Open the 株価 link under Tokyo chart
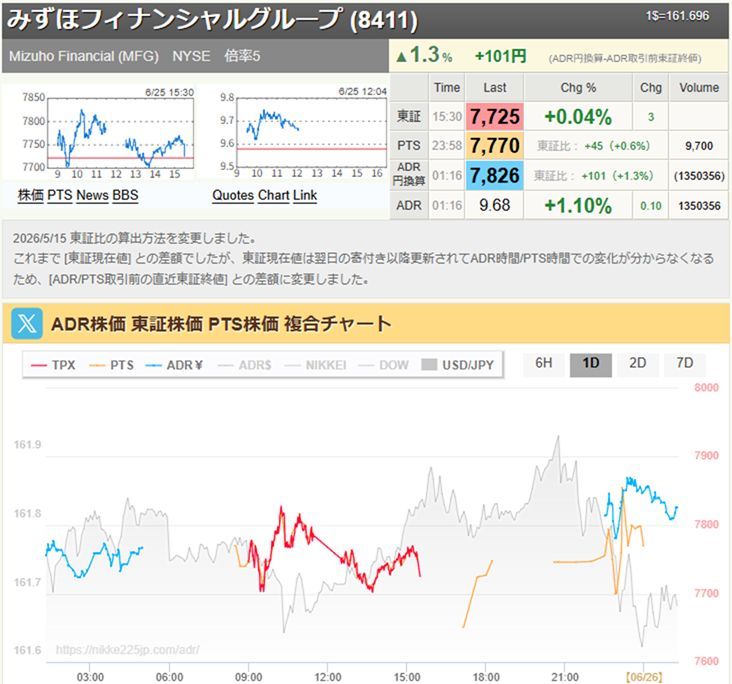Viewport: 732px width, 684px height. [x=30, y=195]
